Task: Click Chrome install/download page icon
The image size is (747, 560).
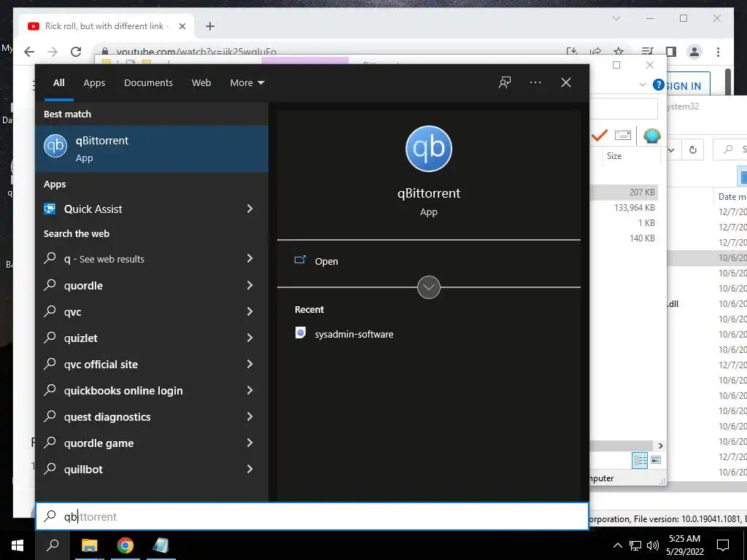Action: point(572,52)
